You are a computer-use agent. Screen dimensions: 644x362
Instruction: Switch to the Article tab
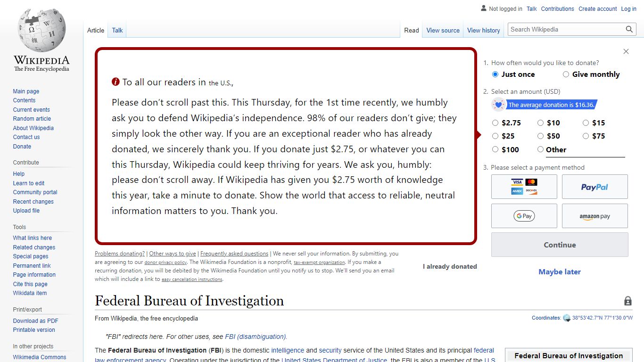pos(96,30)
